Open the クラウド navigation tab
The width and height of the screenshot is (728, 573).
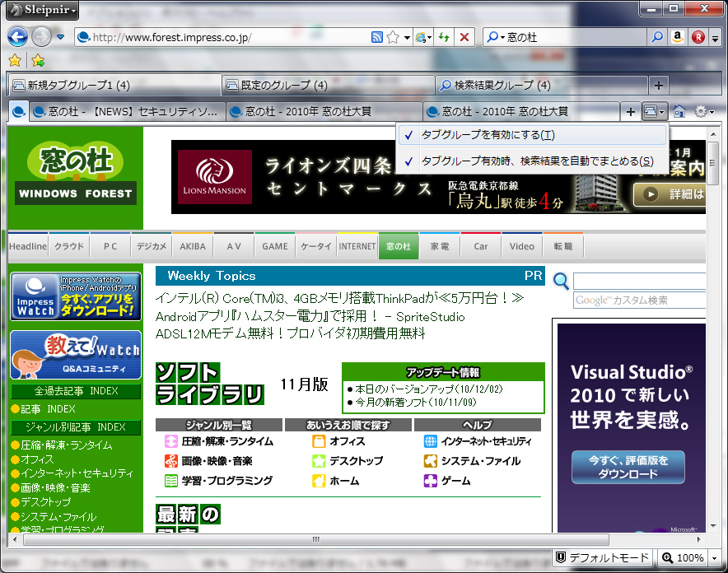coord(69,246)
